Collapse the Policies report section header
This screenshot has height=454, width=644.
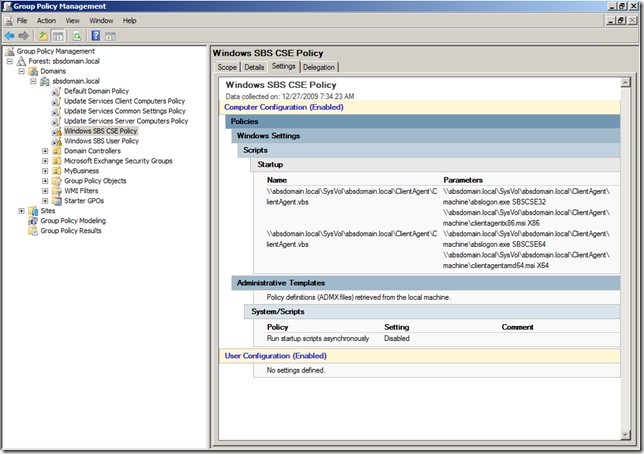[x=423, y=122]
